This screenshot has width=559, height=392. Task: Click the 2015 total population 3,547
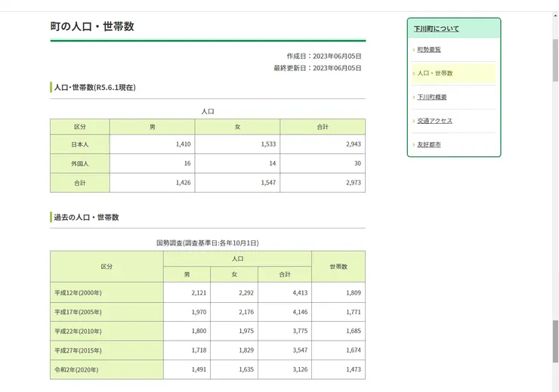click(300, 350)
